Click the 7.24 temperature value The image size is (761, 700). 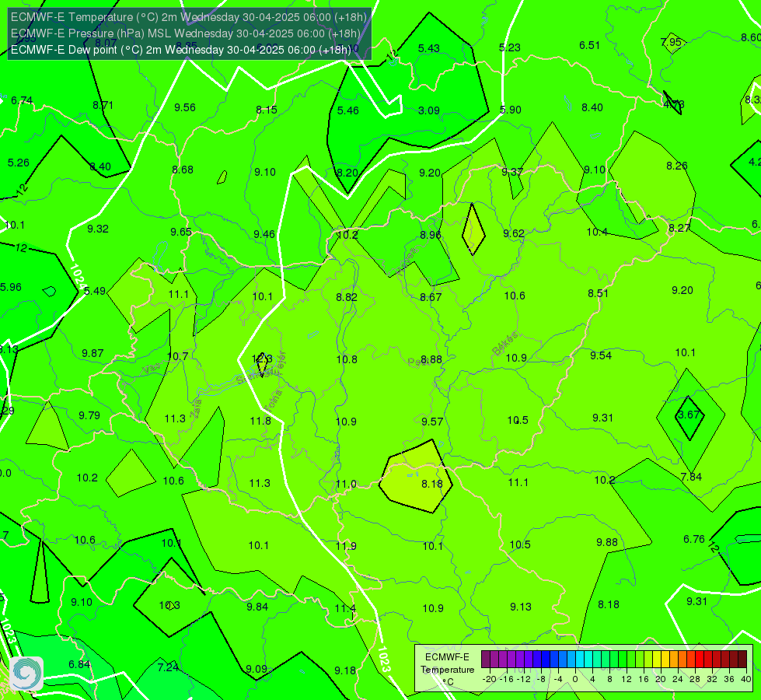(169, 667)
